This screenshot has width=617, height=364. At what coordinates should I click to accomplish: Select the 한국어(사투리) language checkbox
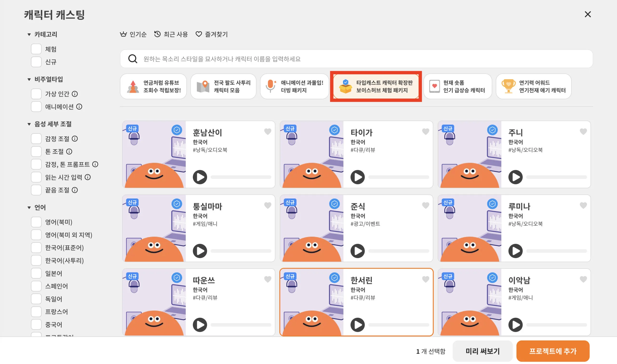(36, 261)
